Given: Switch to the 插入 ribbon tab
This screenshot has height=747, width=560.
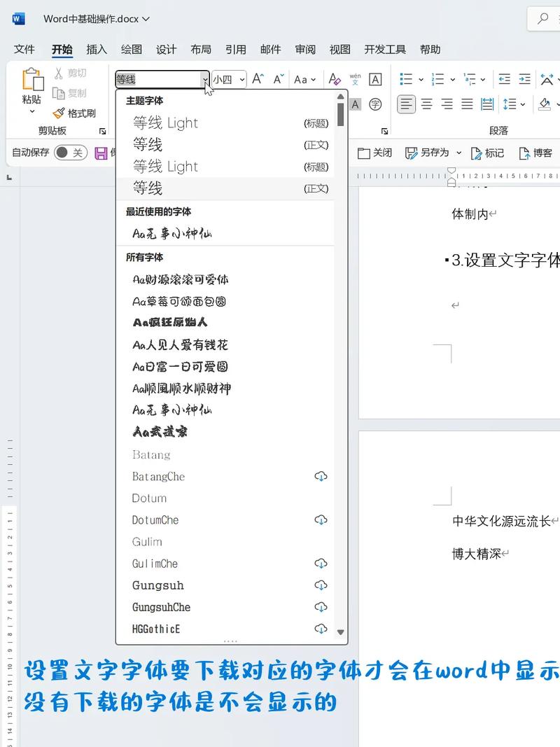Looking at the screenshot, I should coord(96,50).
